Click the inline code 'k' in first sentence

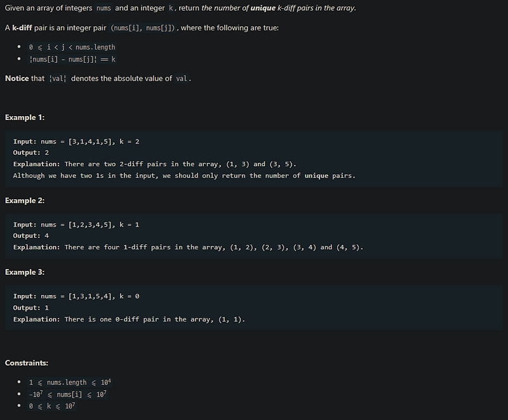pos(171,8)
